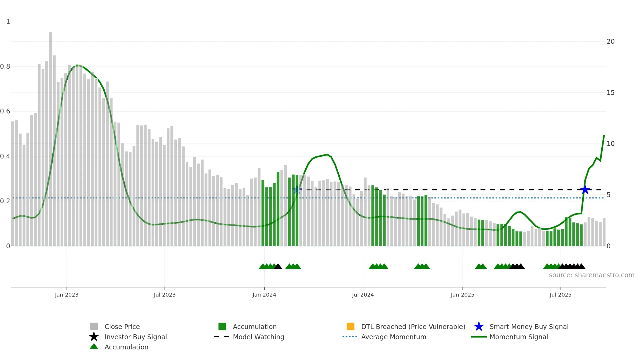Click the tallest gray price bar in late 2022
The image size is (644, 362).
[50, 139]
